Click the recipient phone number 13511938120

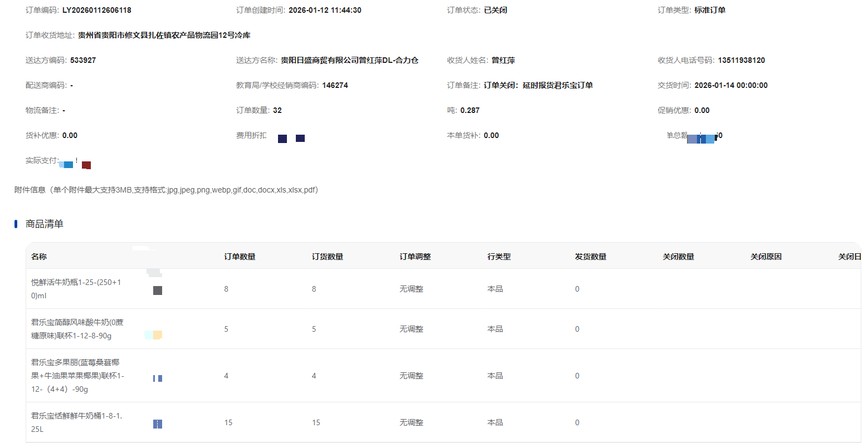(741, 60)
